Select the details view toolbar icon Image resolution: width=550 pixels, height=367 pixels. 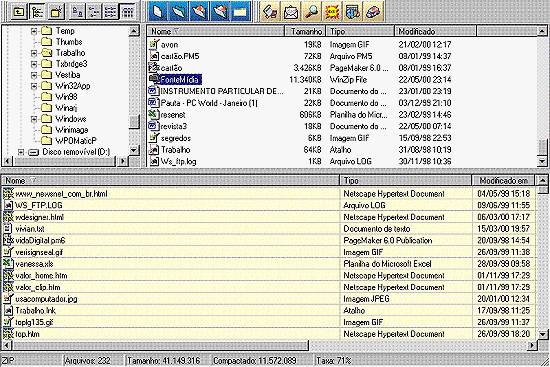click(x=127, y=12)
